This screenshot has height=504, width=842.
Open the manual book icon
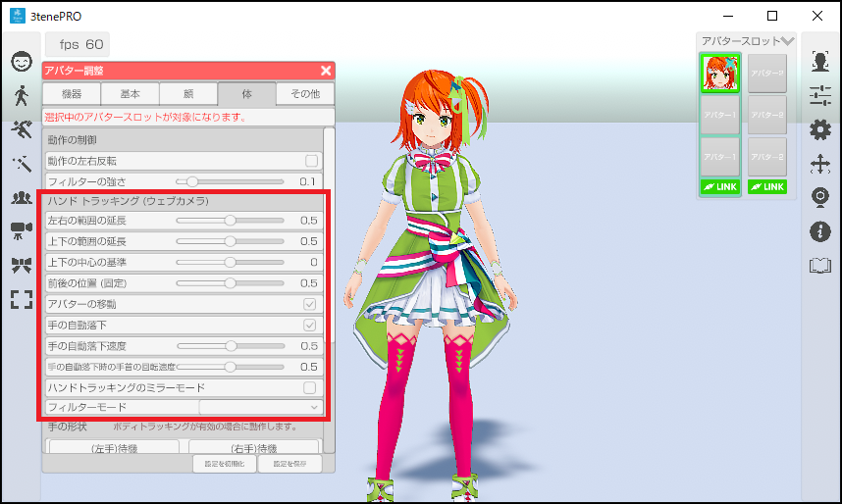pyautogui.click(x=820, y=265)
